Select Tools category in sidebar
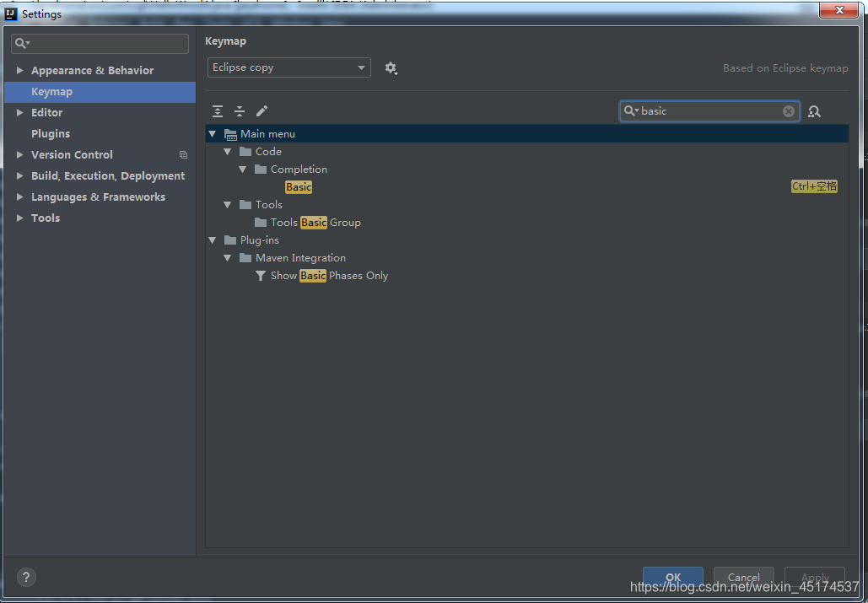Image resolution: width=868 pixels, height=603 pixels. pyautogui.click(x=46, y=218)
